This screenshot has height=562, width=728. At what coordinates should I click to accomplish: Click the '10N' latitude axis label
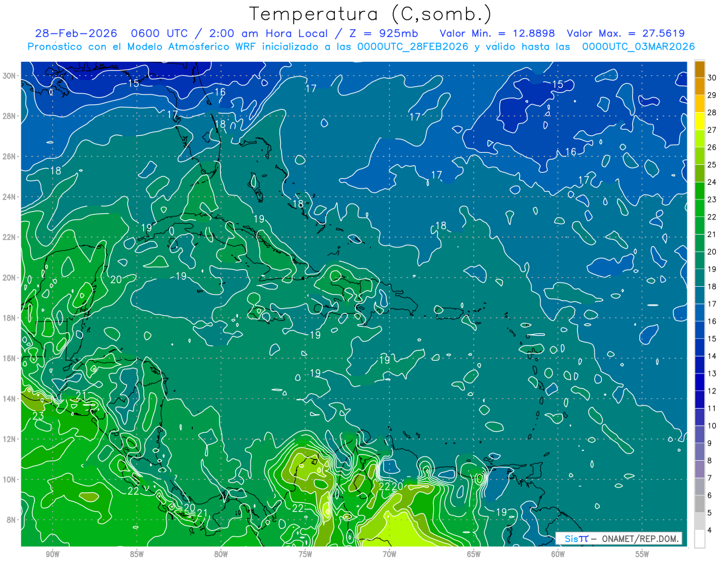pyautogui.click(x=10, y=480)
